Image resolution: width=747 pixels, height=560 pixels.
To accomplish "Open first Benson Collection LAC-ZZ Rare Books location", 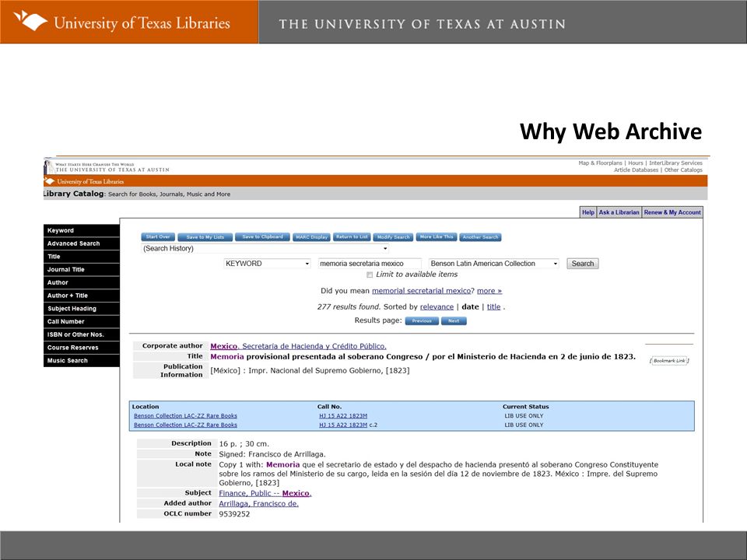I will point(185,415).
